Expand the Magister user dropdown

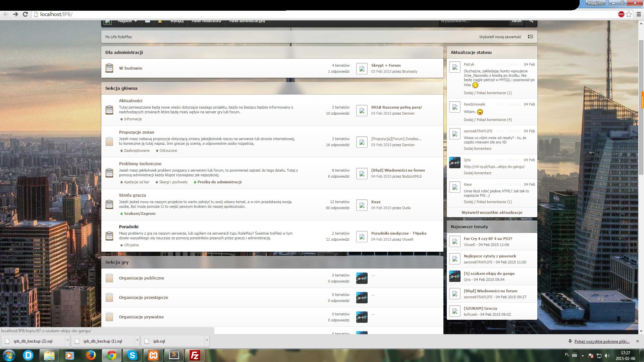coord(127,21)
